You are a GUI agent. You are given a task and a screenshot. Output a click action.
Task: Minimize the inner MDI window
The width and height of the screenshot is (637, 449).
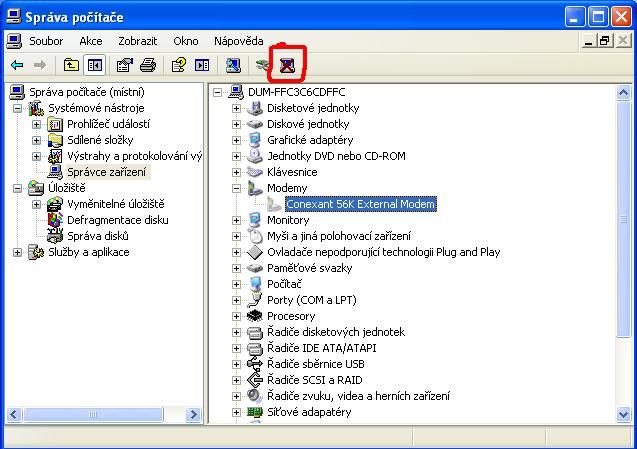click(588, 41)
